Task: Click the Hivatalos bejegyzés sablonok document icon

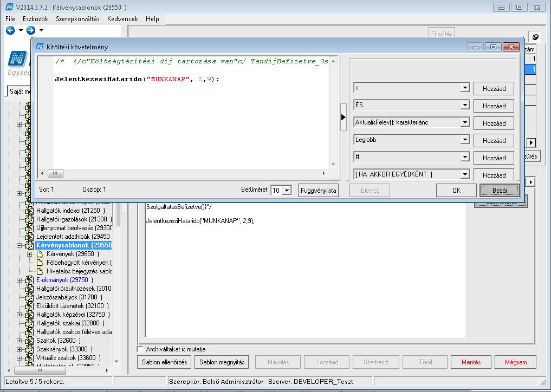Action: pyautogui.click(x=40, y=271)
